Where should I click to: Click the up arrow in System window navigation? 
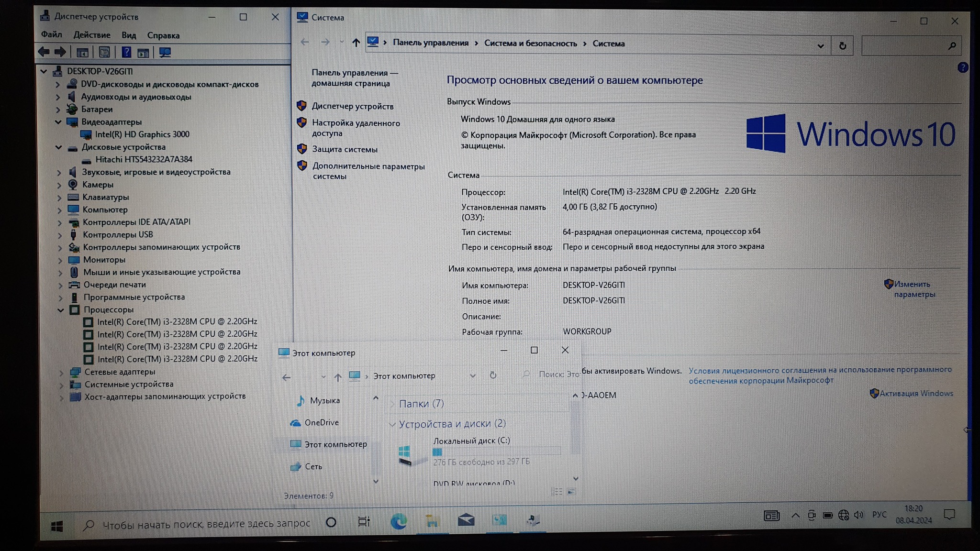tap(356, 43)
